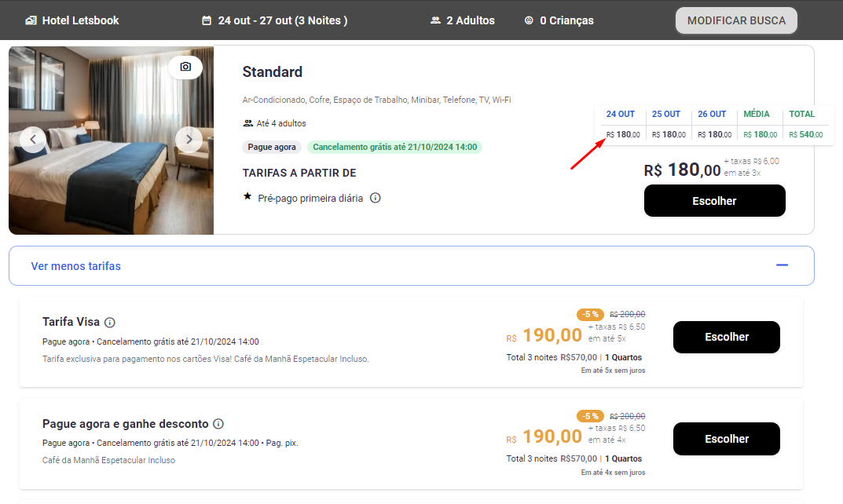Click the amenities list Ar-Condicionado, Cofre text

pos(376,100)
